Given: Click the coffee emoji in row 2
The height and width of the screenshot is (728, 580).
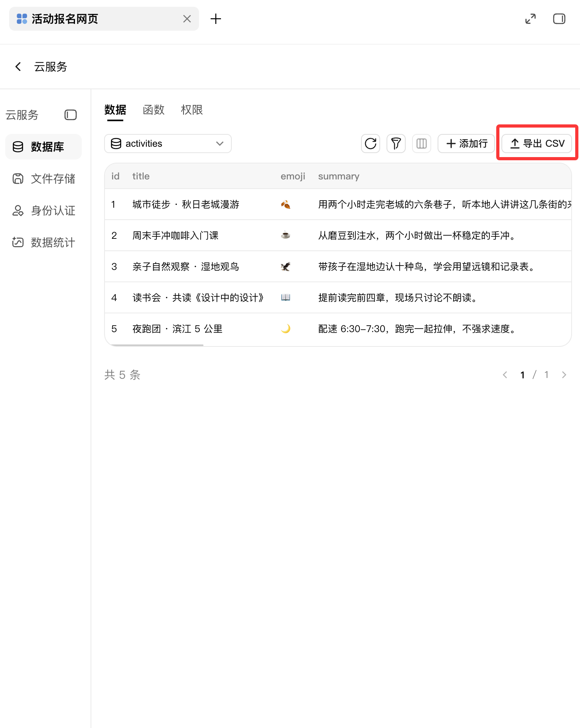Looking at the screenshot, I should coord(286,236).
